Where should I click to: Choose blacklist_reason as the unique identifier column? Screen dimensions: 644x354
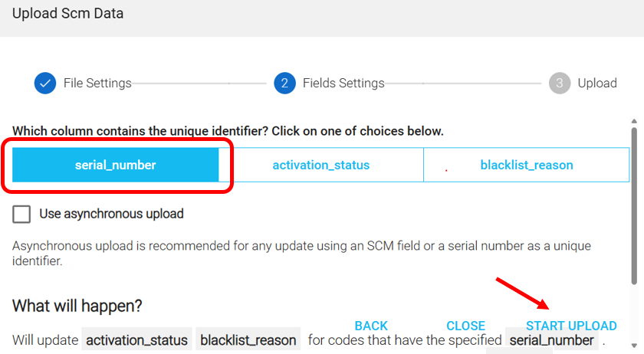527,166
